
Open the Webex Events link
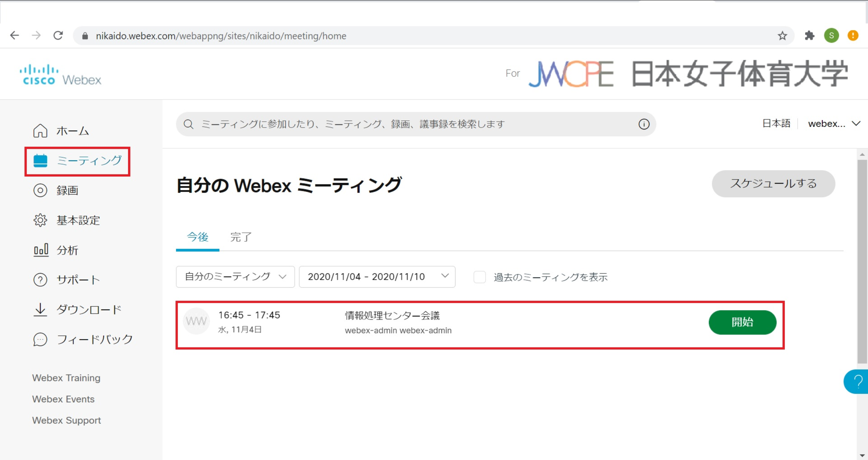63,399
